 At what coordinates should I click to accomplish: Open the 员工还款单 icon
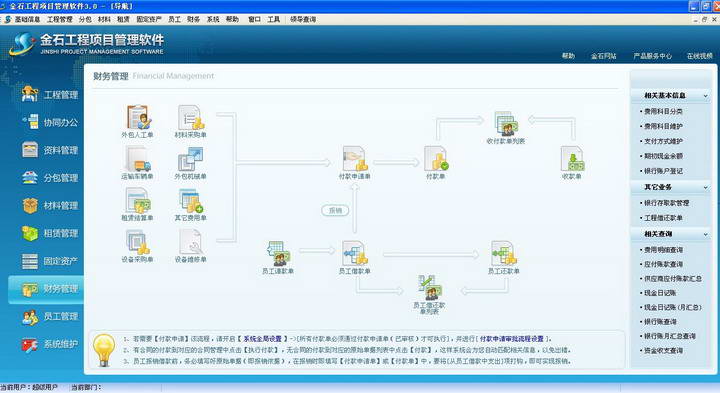click(x=504, y=254)
